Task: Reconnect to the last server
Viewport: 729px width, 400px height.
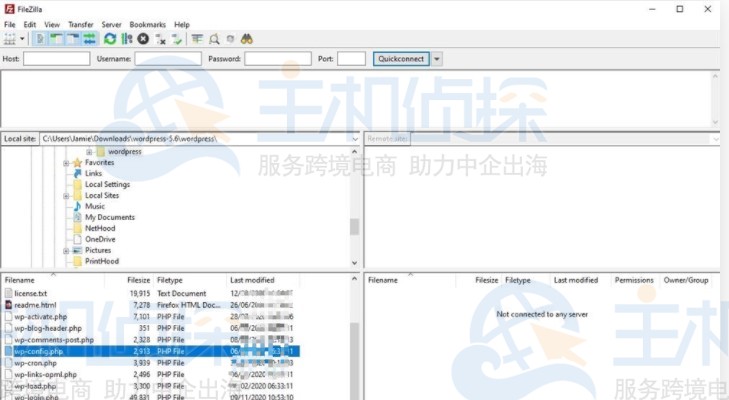Action: 177,40
